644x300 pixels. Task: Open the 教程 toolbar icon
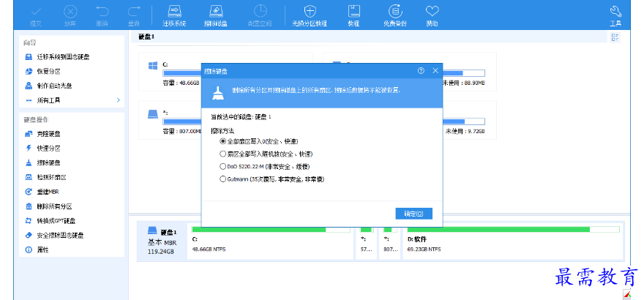point(354,12)
